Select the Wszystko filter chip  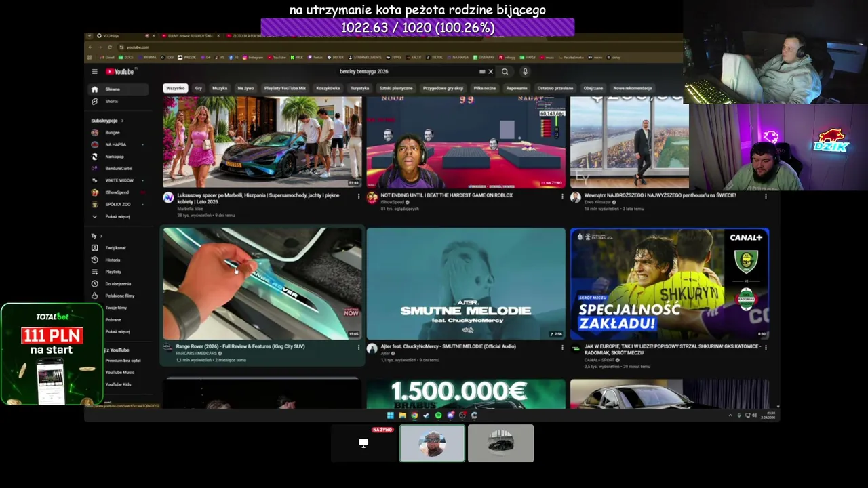point(175,88)
